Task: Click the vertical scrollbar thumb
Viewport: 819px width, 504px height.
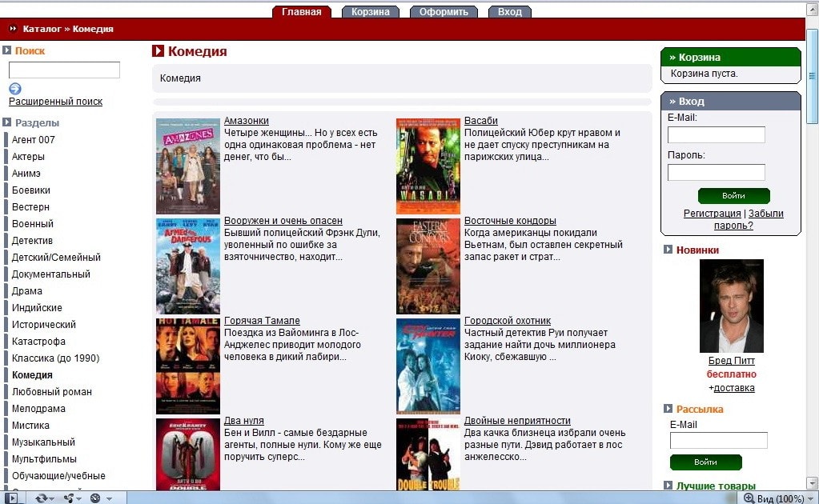Action: pyautogui.click(x=812, y=76)
